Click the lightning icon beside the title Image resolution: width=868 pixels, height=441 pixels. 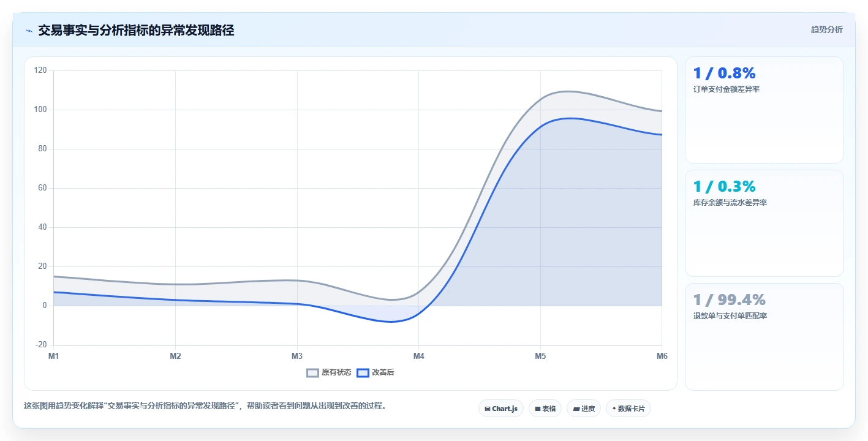pyautogui.click(x=29, y=31)
